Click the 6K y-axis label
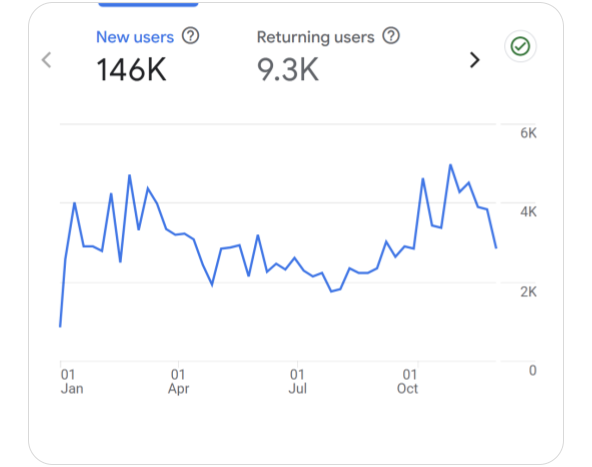The height and width of the screenshot is (467, 592). 528,133
